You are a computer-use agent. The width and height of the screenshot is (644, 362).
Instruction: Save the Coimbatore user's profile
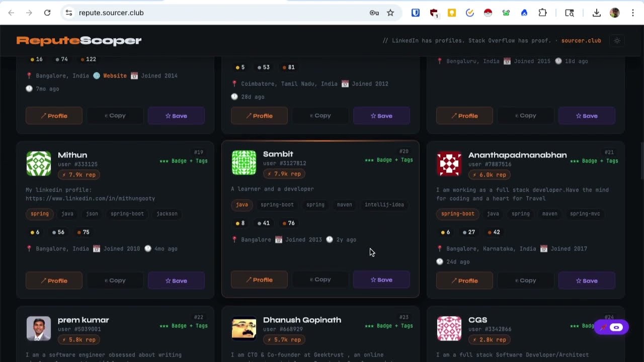pyautogui.click(x=381, y=116)
